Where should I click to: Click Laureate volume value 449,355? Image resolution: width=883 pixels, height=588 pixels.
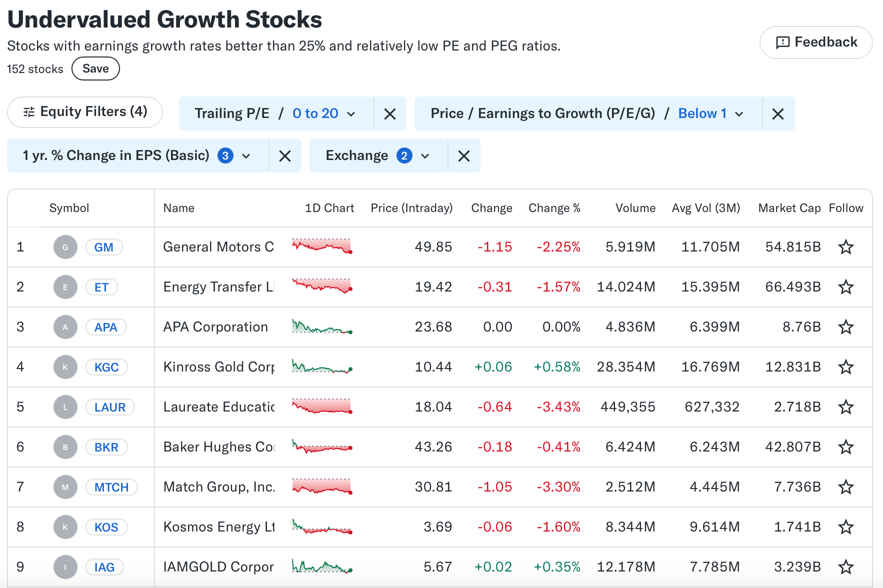628,407
